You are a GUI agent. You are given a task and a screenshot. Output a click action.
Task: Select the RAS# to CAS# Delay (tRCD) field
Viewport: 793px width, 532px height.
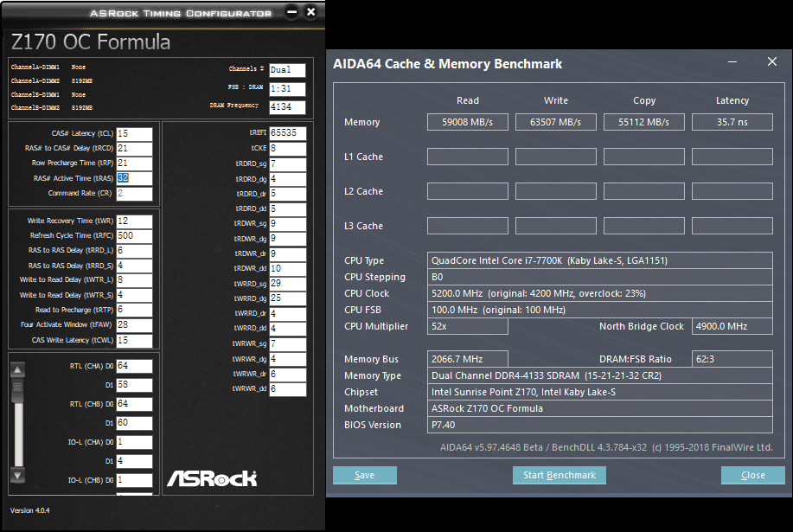134,148
